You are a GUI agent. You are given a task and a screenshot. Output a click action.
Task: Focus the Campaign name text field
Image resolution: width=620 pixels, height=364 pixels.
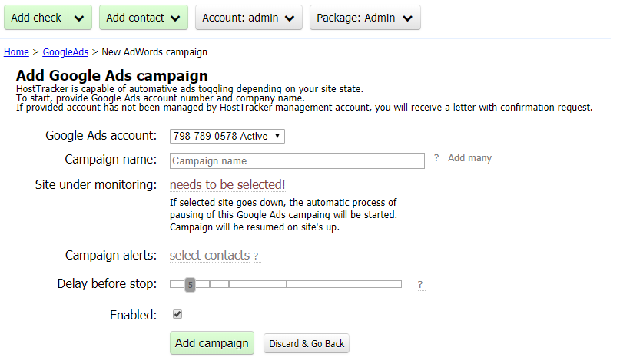[297, 160]
